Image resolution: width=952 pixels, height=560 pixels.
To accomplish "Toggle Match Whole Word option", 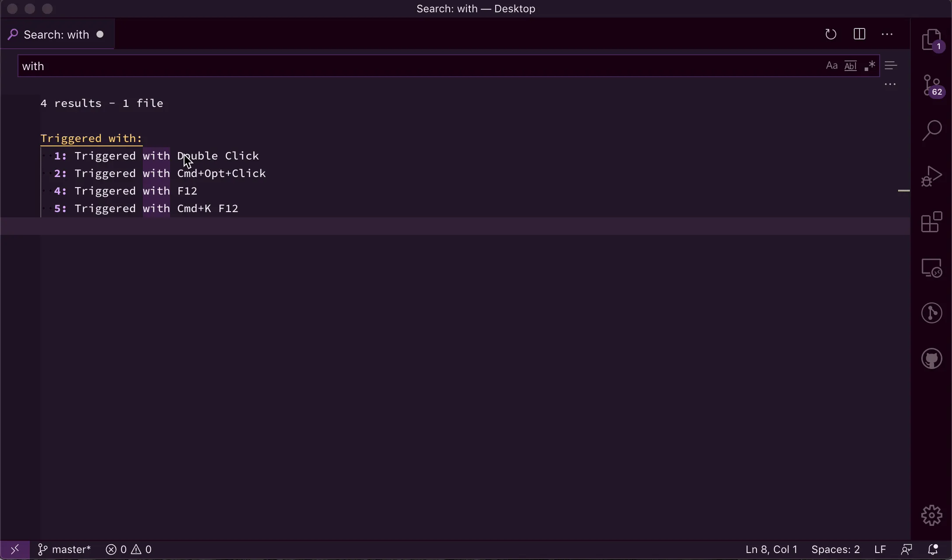I will (x=850, y=66).
